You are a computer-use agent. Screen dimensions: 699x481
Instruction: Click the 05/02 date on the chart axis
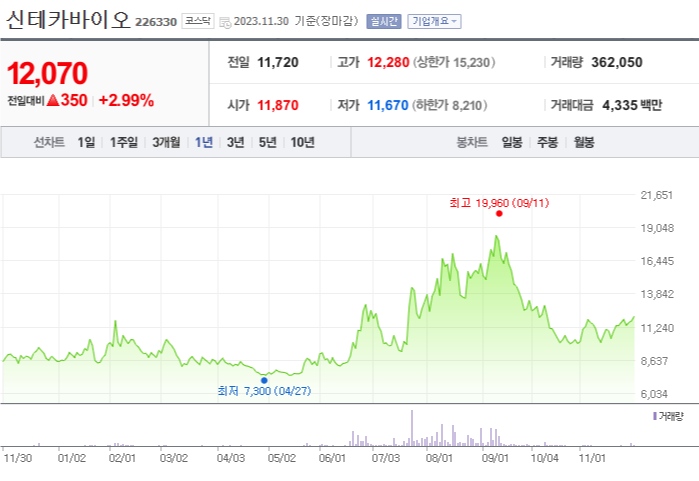(x=282, y=458)
